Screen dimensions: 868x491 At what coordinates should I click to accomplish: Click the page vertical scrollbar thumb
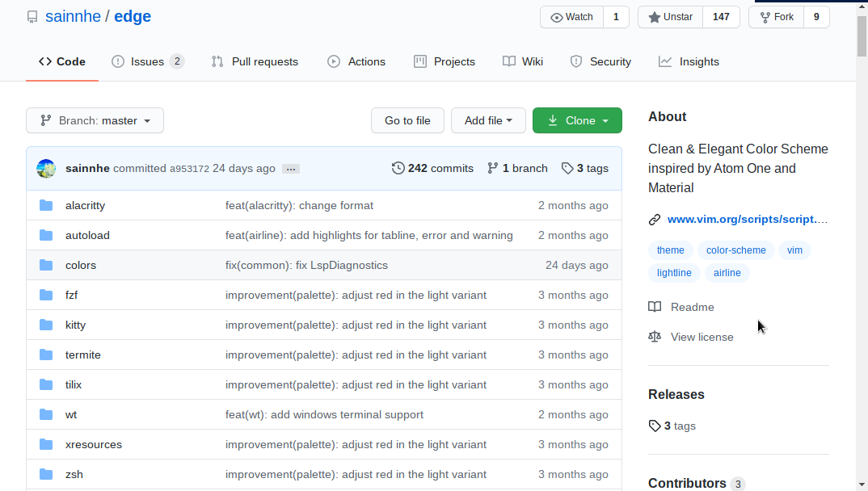click(862, 36)
